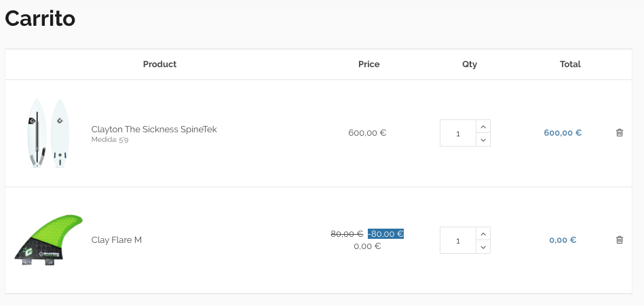Select the Price column header
The height and width of the screenshot is (306, 644).
[x=368, y=64]
